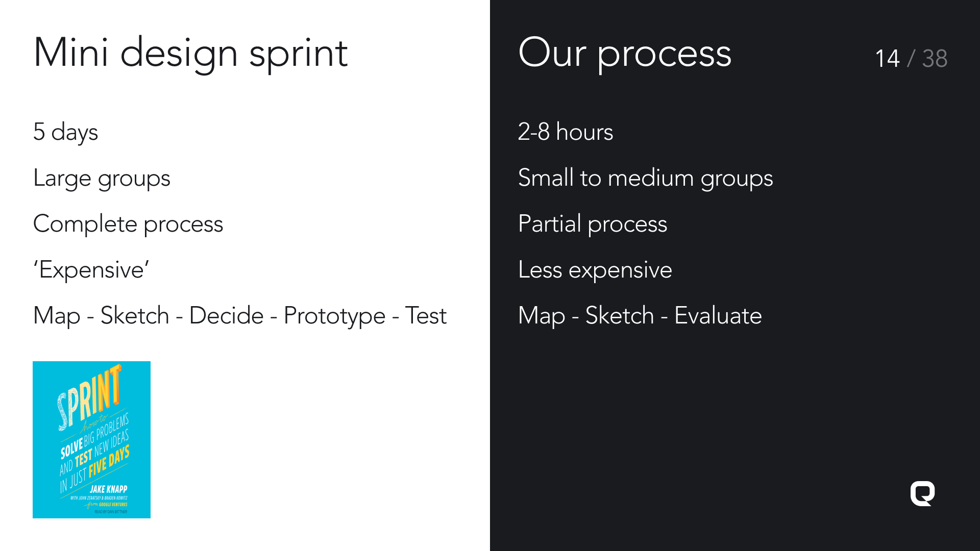Click the word 'Test' in left steps
This screenshot has width=980, height=551.
(x=426, y=315)
